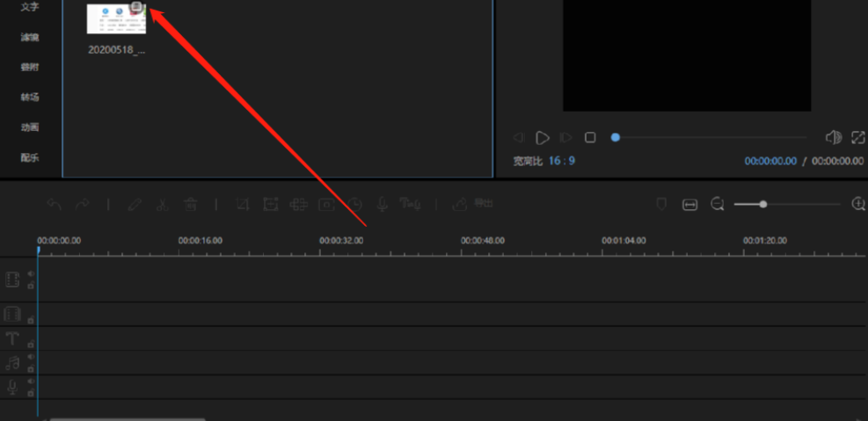The width and height of the screenshot is (868, 421).
Task: Click the add-to-track plus on the 20200518 thumbnail
Action: [x=136, y=7]
